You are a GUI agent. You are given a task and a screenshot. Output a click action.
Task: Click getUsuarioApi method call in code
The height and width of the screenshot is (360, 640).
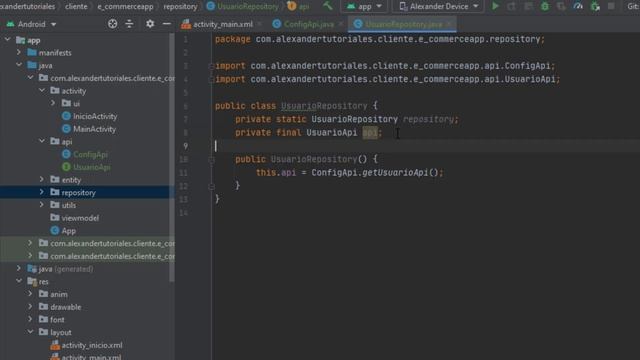tap(395, 173)
